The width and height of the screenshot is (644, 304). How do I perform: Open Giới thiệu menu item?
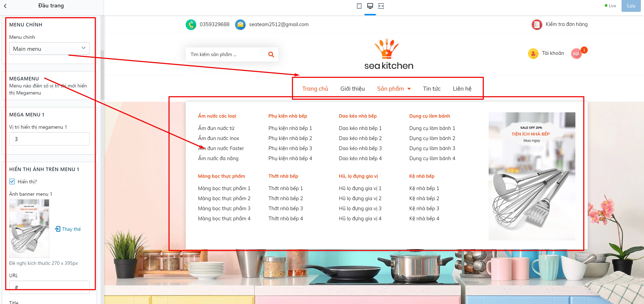click(x=353, y=89)
